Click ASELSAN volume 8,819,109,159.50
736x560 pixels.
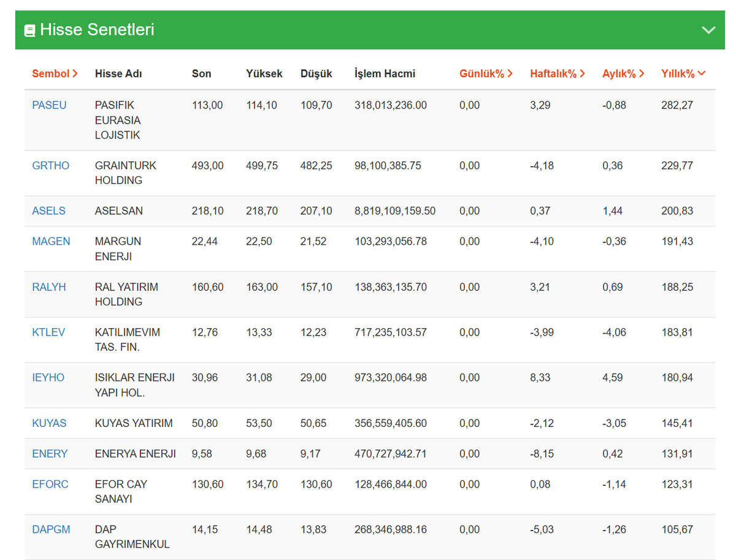click(x=395, y=211)
